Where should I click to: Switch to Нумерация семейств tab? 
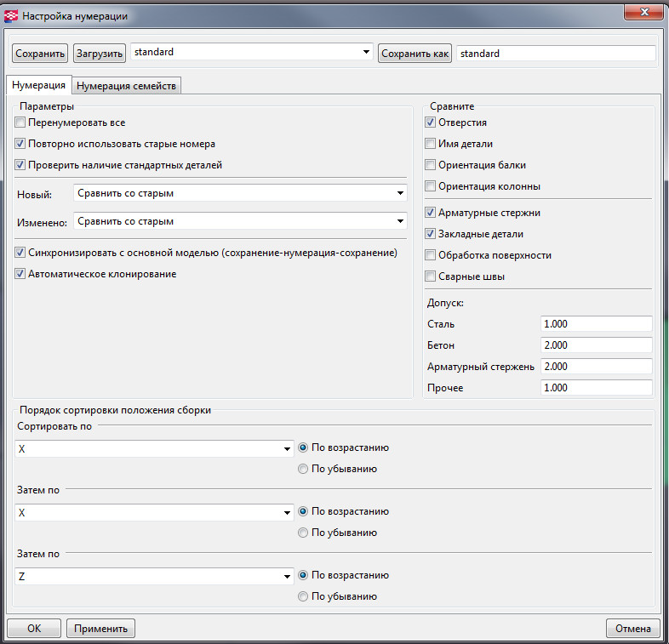(127, 85)
